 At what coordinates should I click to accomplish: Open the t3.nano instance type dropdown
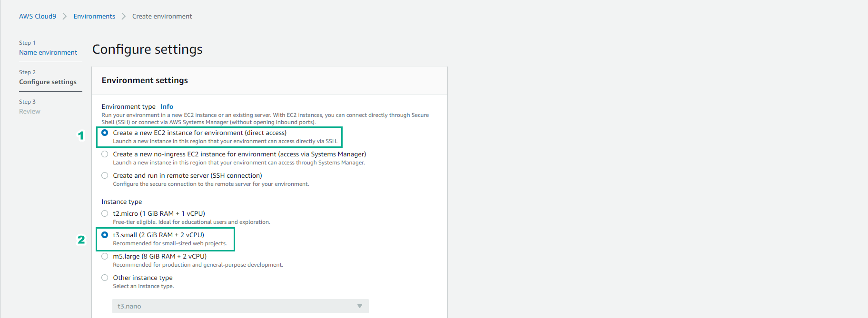point(240,306)
